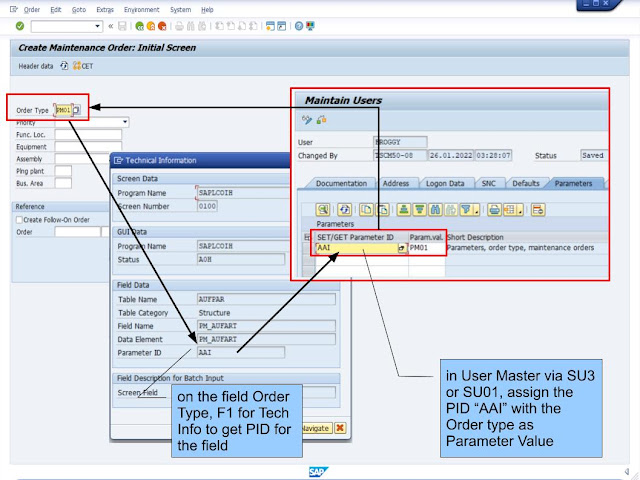This screenshot has height=480, width=640.
Task: Click the refresh icon next to Header data
Action: [64, 66]
